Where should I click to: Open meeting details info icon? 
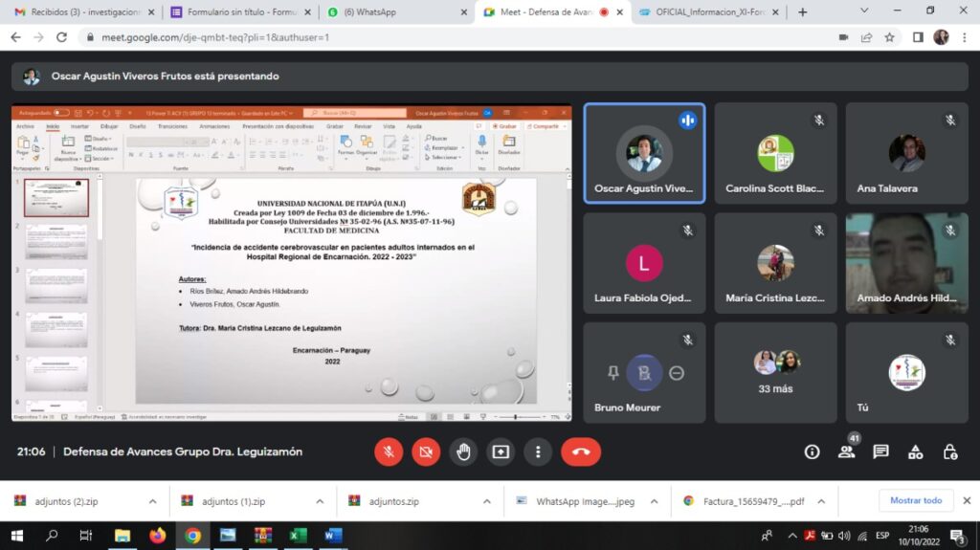coord(812,451)
